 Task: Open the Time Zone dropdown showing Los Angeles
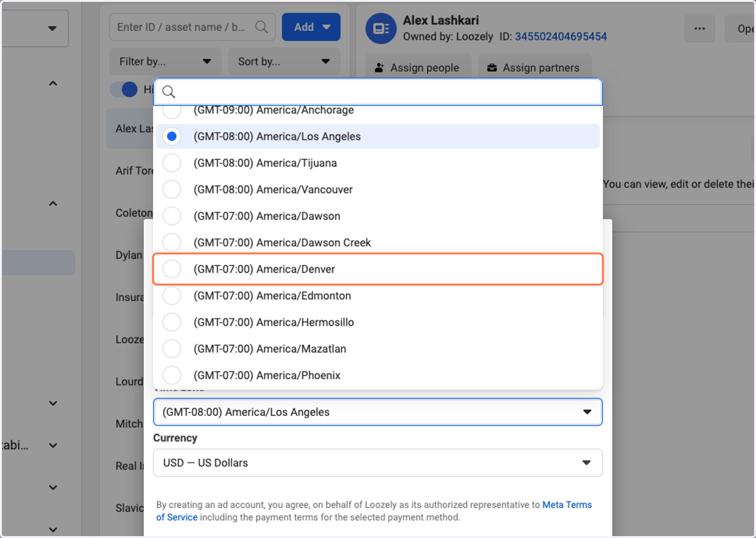click(378, 412)
